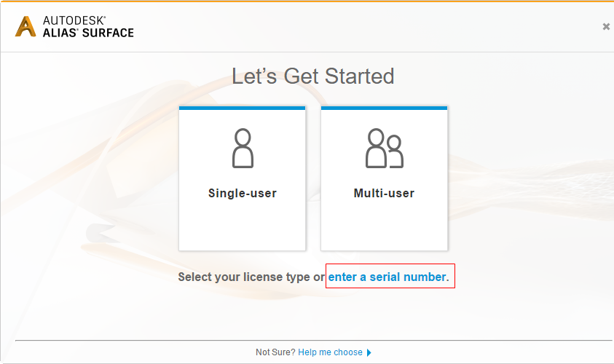The height and width of the screenshot is (364, 614).
Task: Click the Autodesk Alias Surface logo icon
Action: tap(25, 27)
